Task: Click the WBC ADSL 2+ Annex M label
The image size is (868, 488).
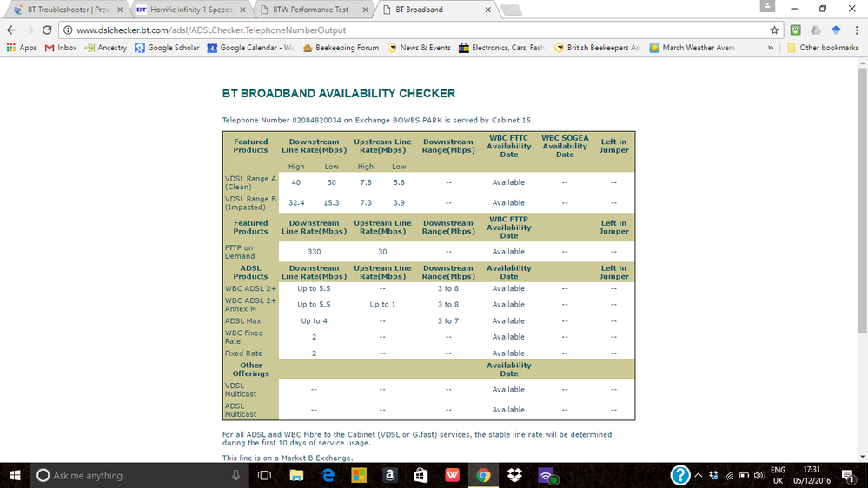Action: coord(250,305)
